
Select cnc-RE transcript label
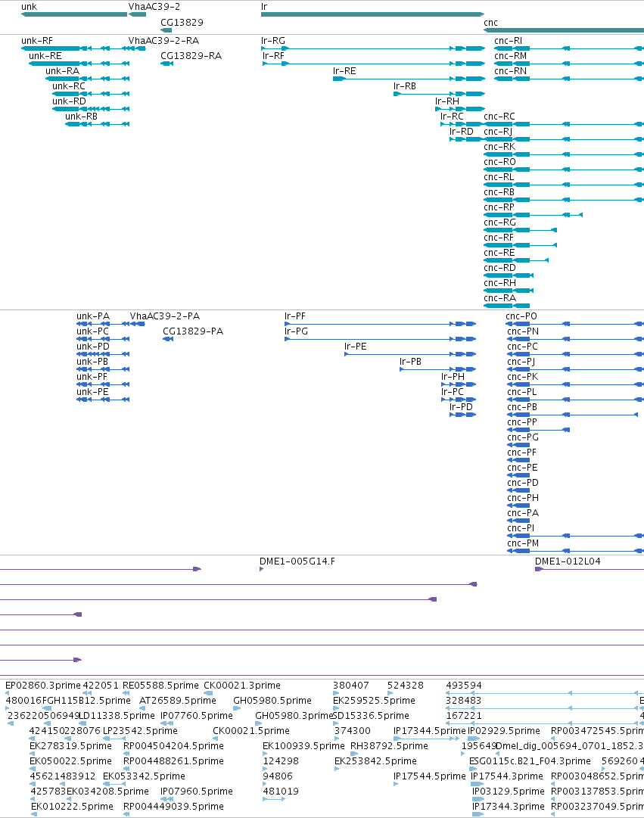tap(499, 253)
